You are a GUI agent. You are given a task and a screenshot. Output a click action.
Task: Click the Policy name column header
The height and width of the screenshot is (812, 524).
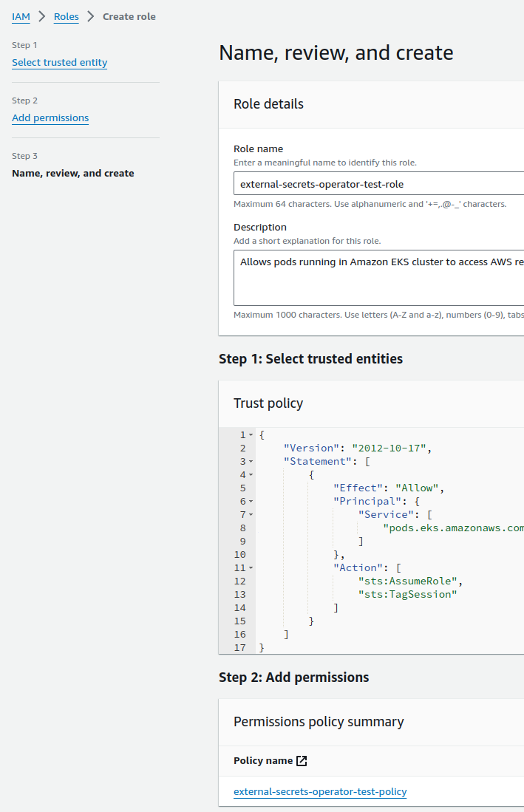pyautogui.click(x=263, y=761)
